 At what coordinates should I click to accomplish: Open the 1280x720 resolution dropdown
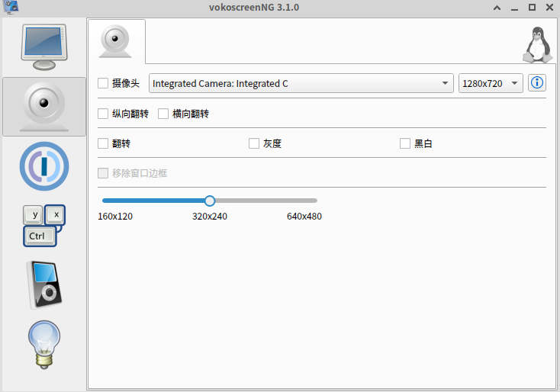pos(491,83)
